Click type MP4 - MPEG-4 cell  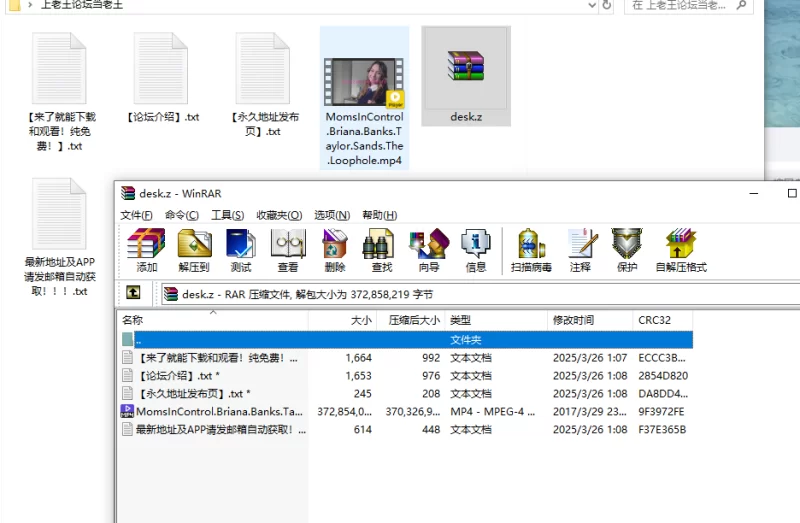[492, 411]
